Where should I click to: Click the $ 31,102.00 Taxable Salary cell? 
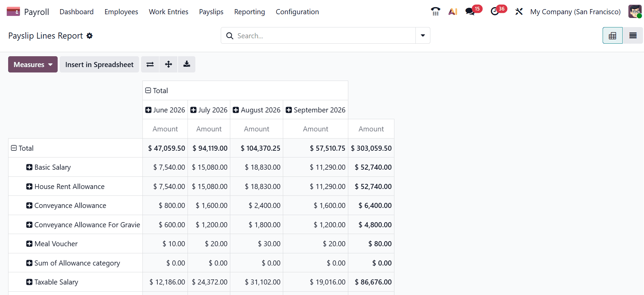[x=257, y=282]
